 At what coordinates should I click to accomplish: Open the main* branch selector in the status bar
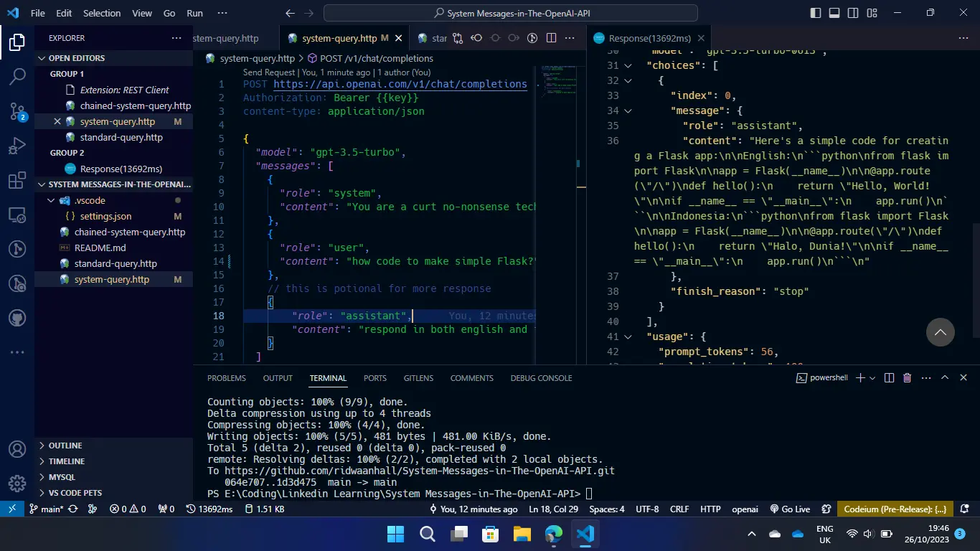45,509
